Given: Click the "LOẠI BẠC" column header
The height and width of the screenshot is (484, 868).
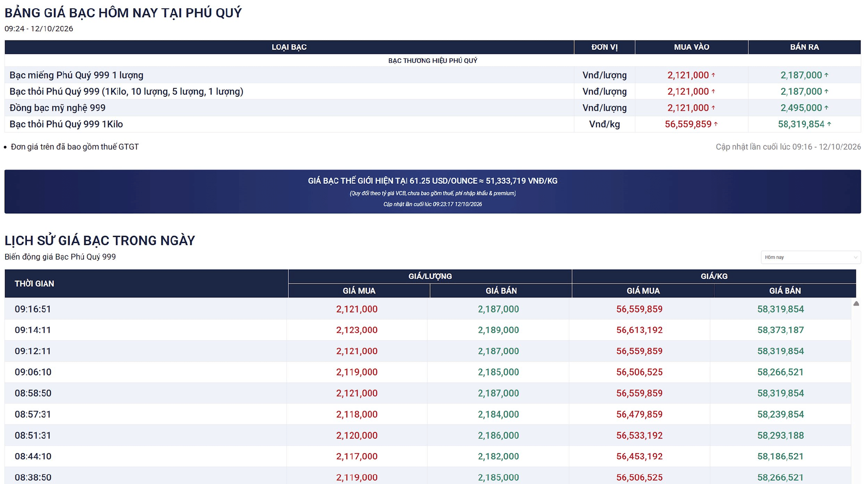Looking at the screenshot, I should [289, 47].
